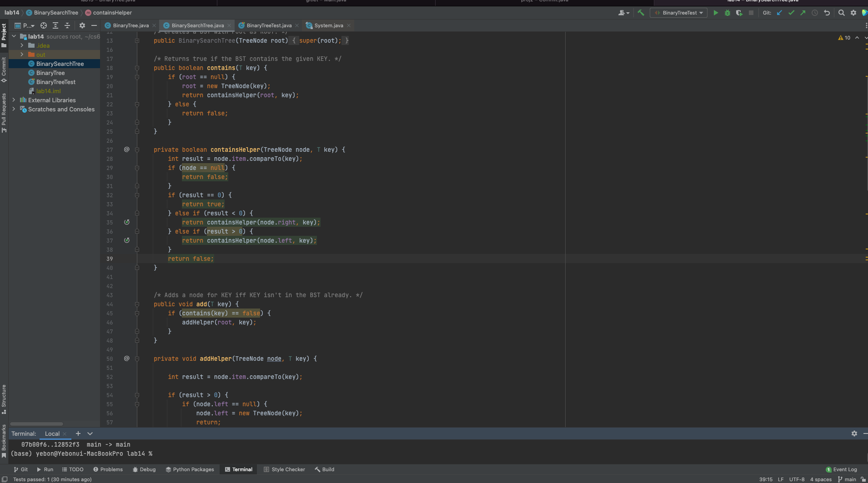Collapse the contains method fold marker at line 18
The image size is (868, 483).
click(137, 68)
